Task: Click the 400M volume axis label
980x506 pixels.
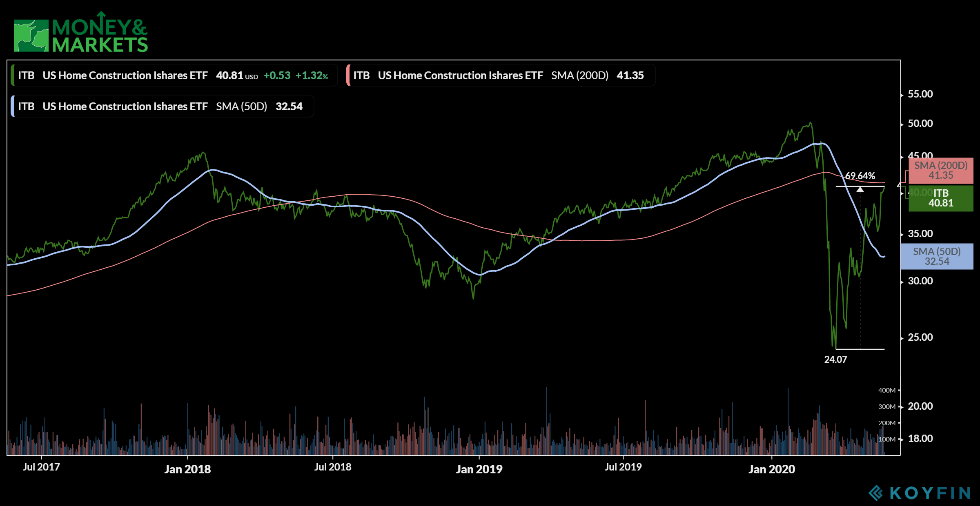Action: [887, 391]
